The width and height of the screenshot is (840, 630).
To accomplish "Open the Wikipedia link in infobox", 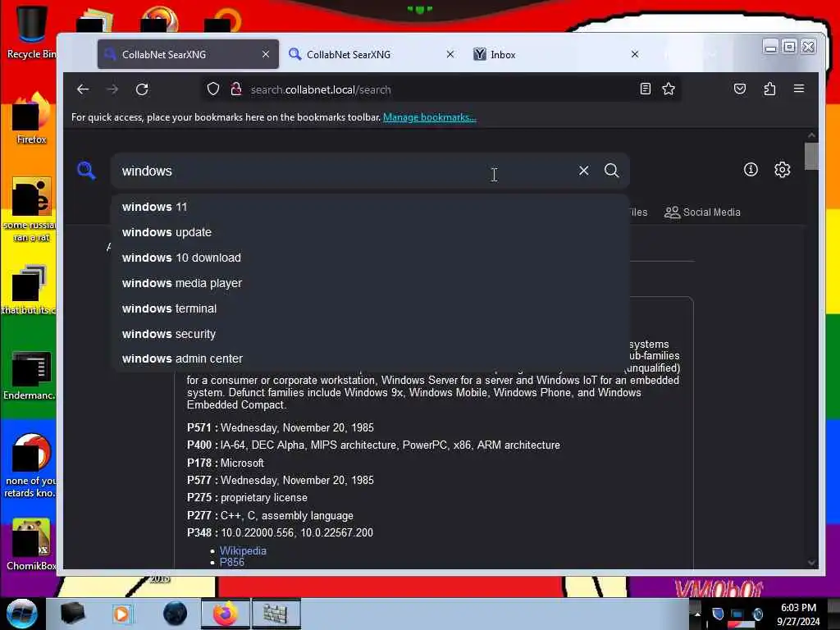I will pyautogui.click(x=243, y=550).
